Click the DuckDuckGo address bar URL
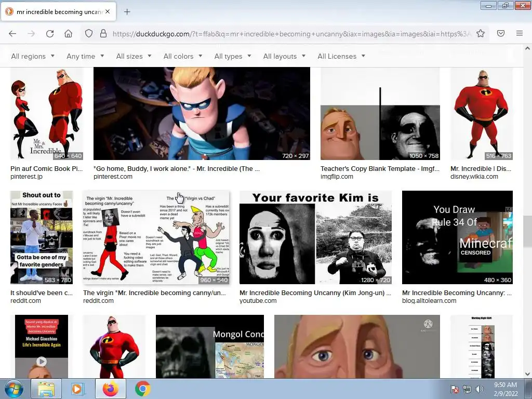 292,34
